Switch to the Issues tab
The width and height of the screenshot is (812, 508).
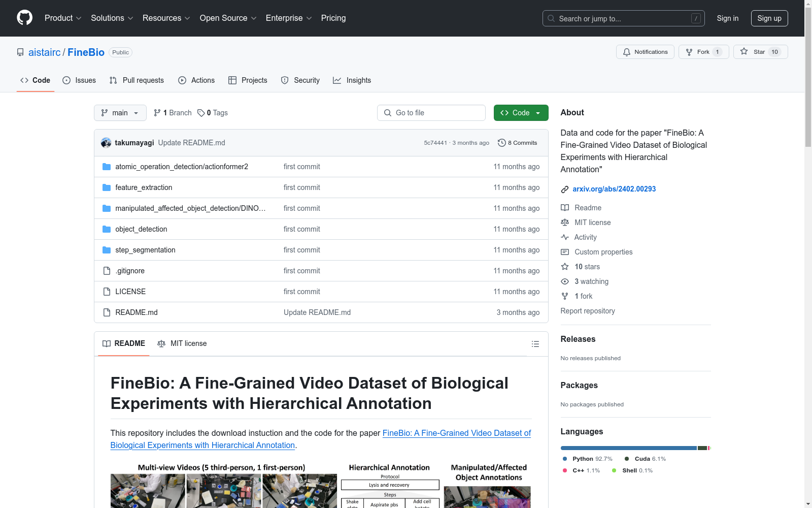[x=79, y=80]
